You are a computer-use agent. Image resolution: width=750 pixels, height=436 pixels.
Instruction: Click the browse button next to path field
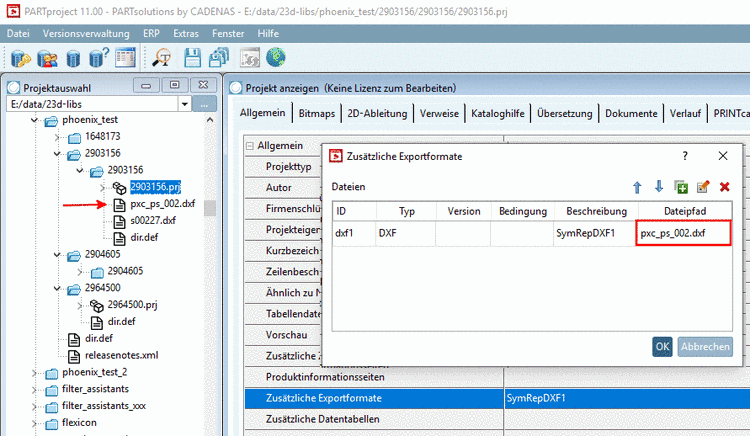coord(205,104)
